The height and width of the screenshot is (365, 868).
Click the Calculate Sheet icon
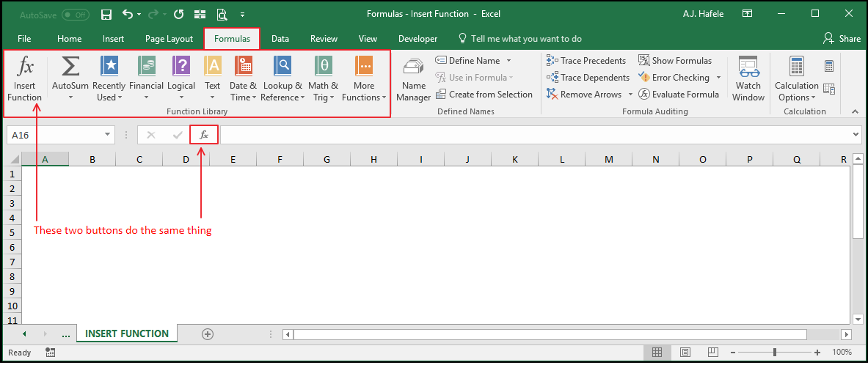[828, 89]
